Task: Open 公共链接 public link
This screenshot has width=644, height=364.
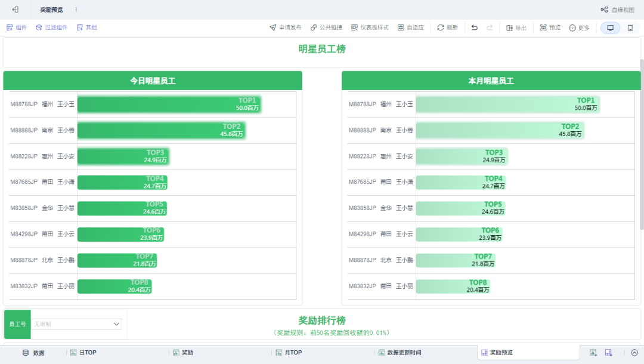Action: pyautogui.click(x=327, y=27)
